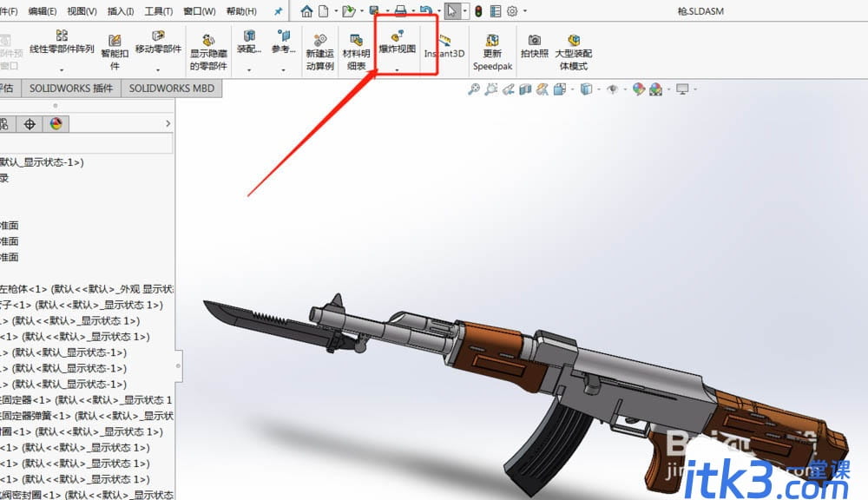This screenshot has width=868, height=500.
Task: Click the Rebuild traffic light icon
Action: click(x=478, y=11)
